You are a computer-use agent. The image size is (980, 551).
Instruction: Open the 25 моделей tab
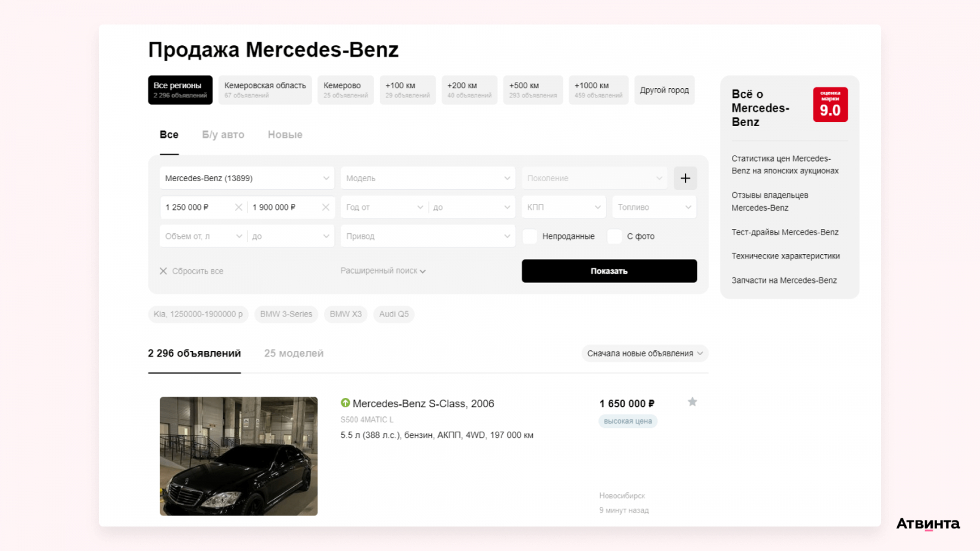pos(293,353)
